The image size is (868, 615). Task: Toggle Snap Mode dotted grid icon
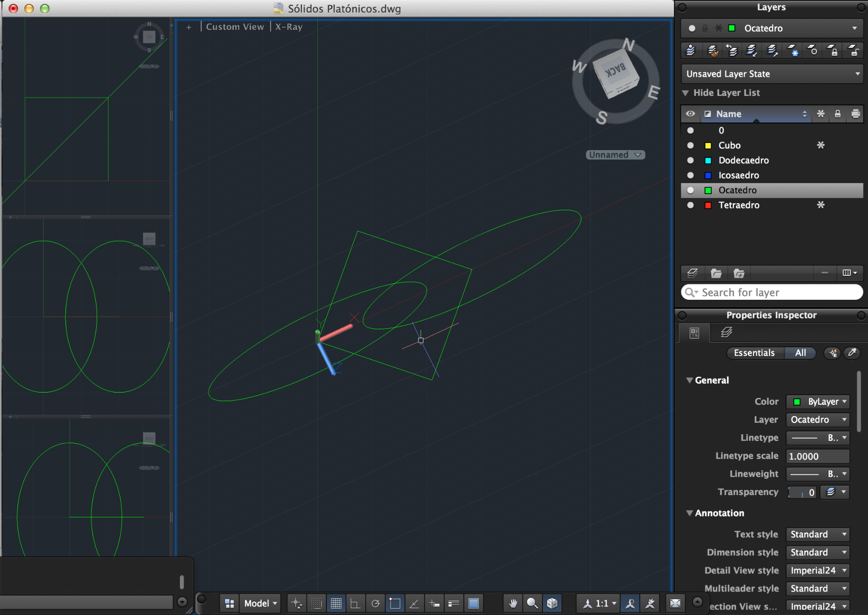[x=316, y=603]
